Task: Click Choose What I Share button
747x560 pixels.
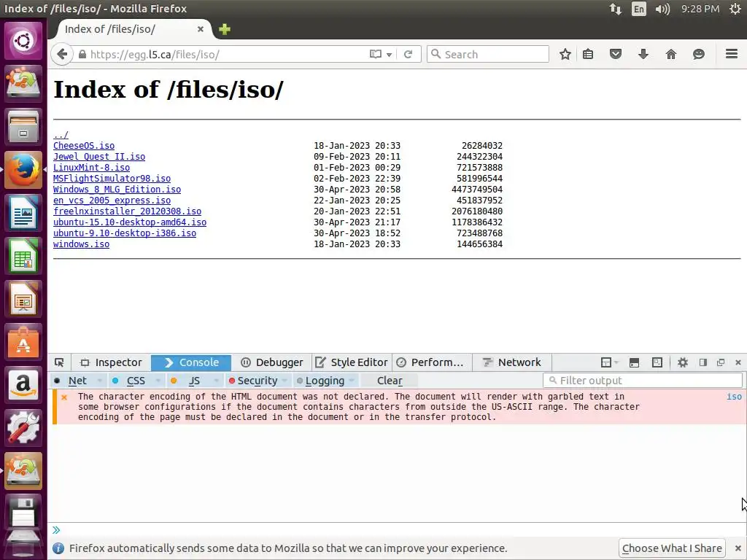Action: tap(672, 548)
